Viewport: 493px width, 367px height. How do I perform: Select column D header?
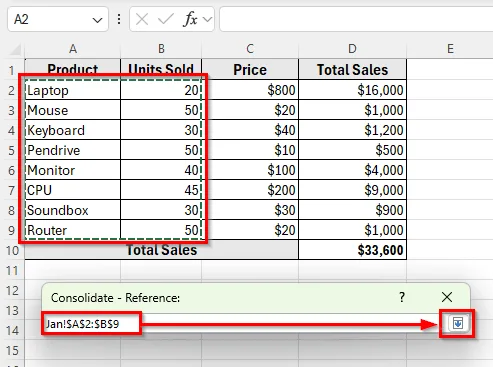352,49
